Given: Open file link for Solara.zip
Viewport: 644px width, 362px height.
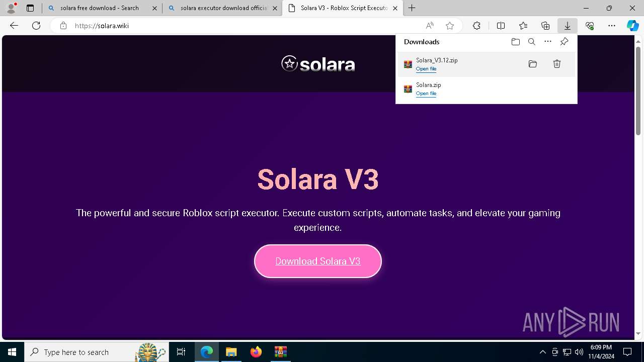Looking at the screenshot, I should pos(426,94).
